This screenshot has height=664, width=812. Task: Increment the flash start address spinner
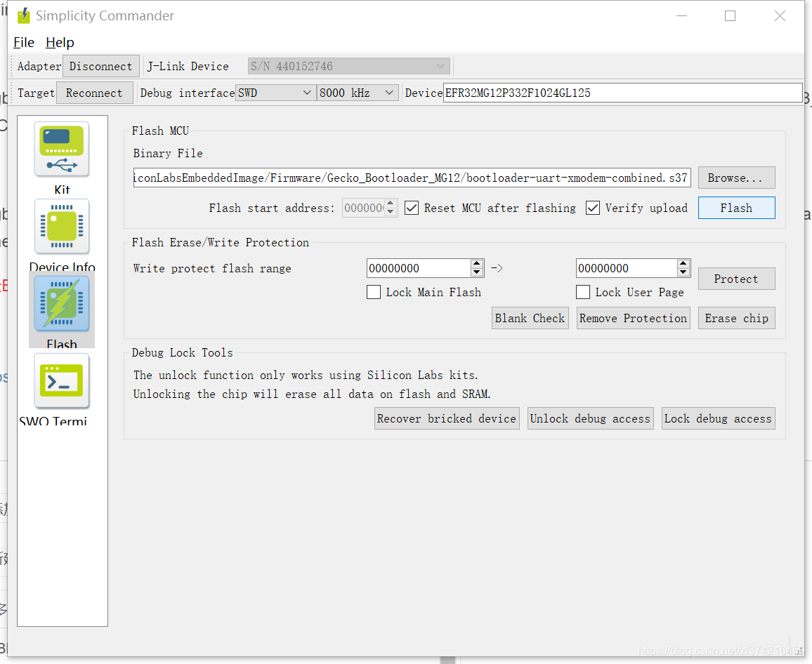pyautogui.click(x=391, y=204)
